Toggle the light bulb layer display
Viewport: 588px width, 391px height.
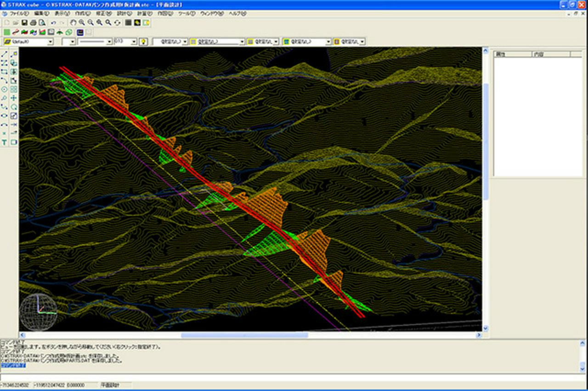(x=143, y=41)
